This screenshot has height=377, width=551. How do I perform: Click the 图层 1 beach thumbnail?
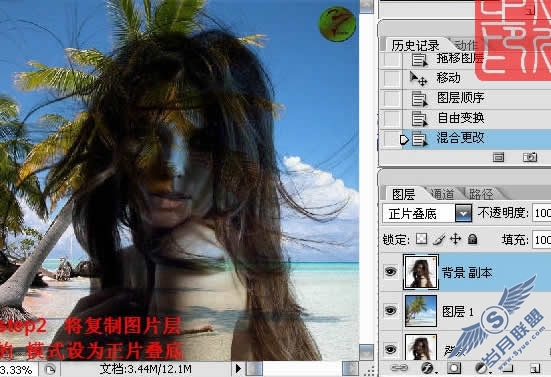tap(421, 311)
